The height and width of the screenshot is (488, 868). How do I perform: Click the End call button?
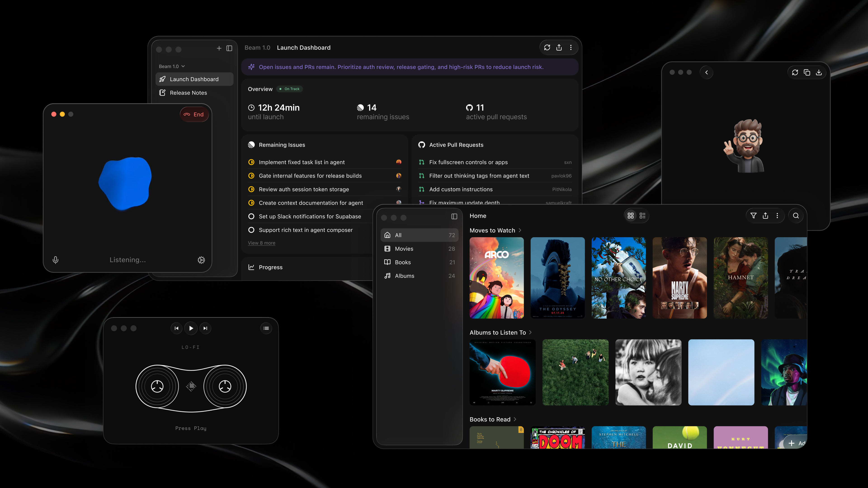pyautogui.click(x=194, y=114)
